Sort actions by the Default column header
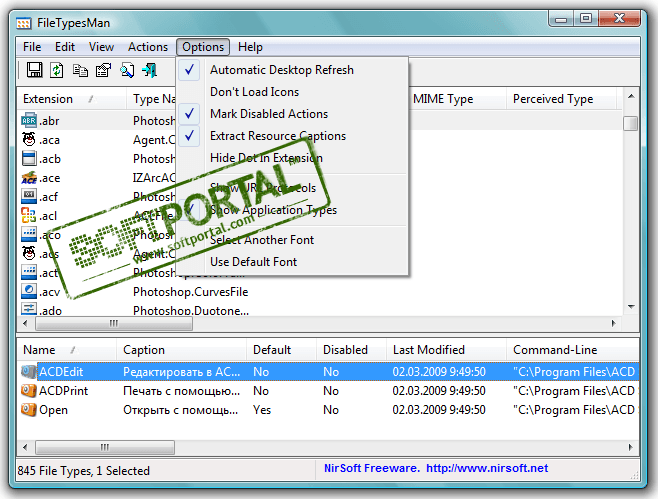 pyautogui.click(x=281, y=350)
